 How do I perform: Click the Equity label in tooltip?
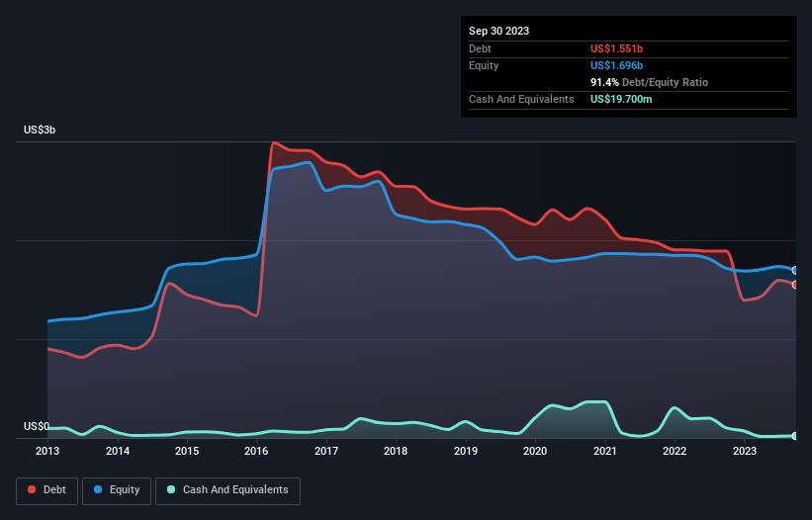(x=484, y=65)
